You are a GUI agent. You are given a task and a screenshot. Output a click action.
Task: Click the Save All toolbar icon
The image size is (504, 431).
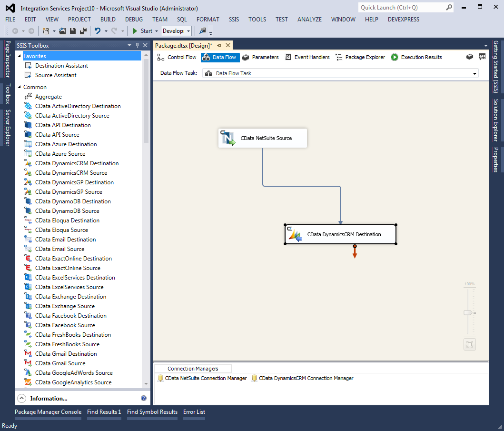pos(83,31)
